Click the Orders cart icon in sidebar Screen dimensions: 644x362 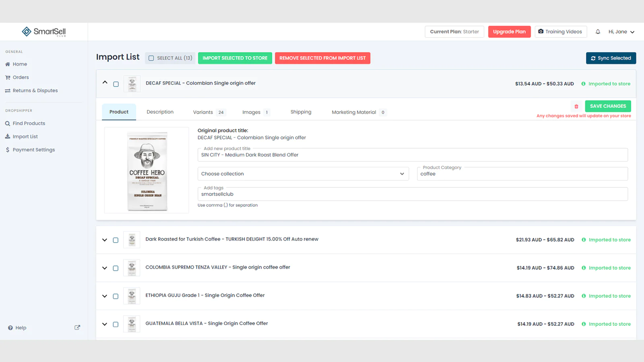click(x=8, y=78)
